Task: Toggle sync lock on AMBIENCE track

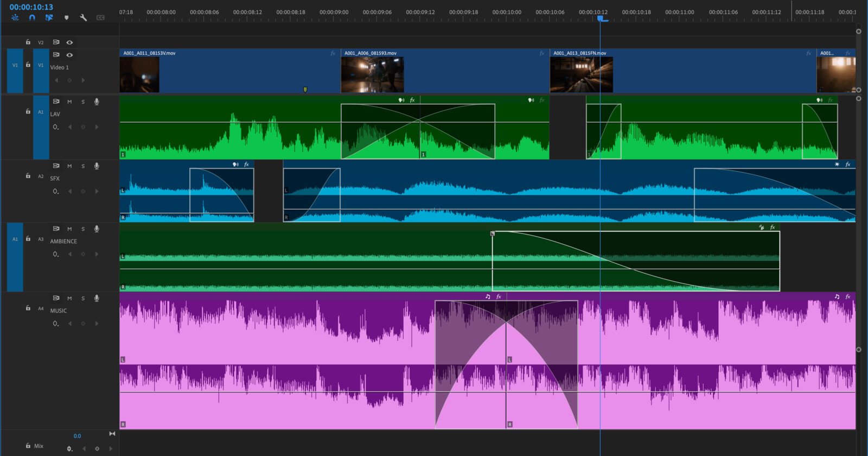Action: (56, 229)
